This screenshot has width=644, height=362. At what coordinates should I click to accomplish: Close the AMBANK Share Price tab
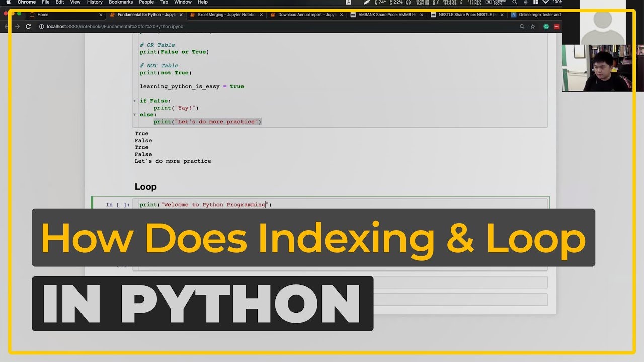(422, 15)
